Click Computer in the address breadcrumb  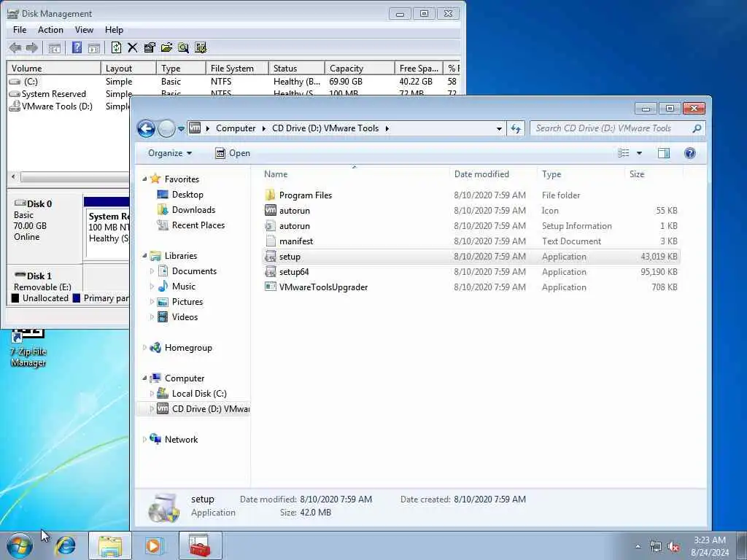pos(236,128)
